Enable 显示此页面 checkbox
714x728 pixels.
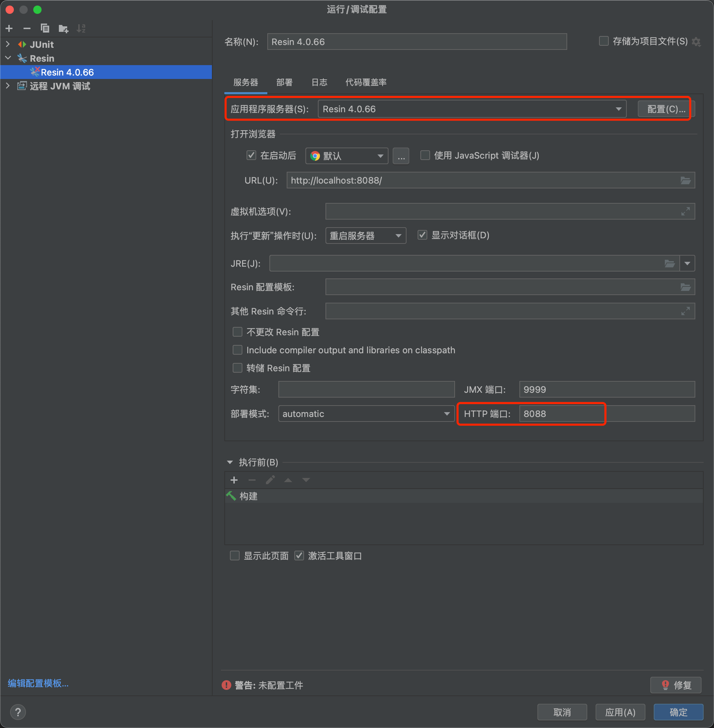(235, 556)
